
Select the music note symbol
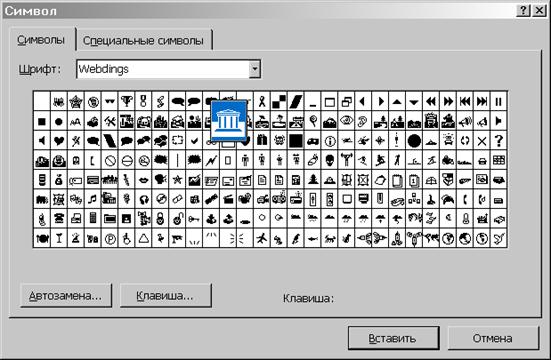93,200
